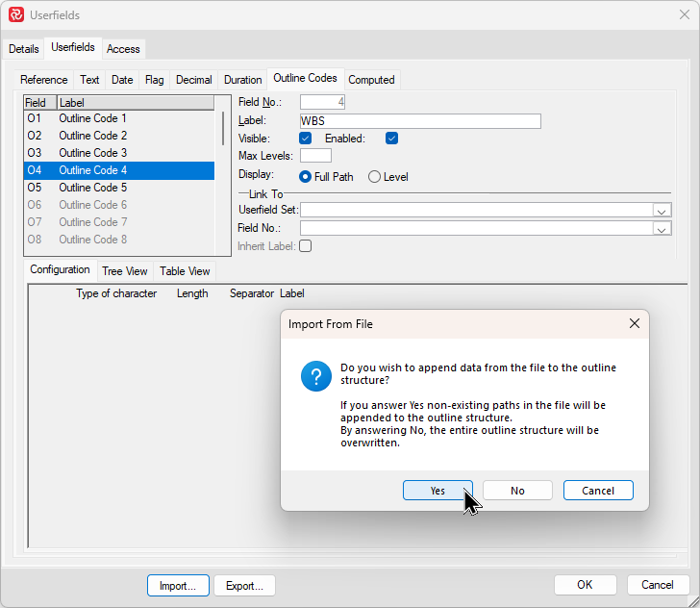This screenshot has width=700, height=608.
Task: Cancel the Import From File dialog
Action: [x=598, y=491]
